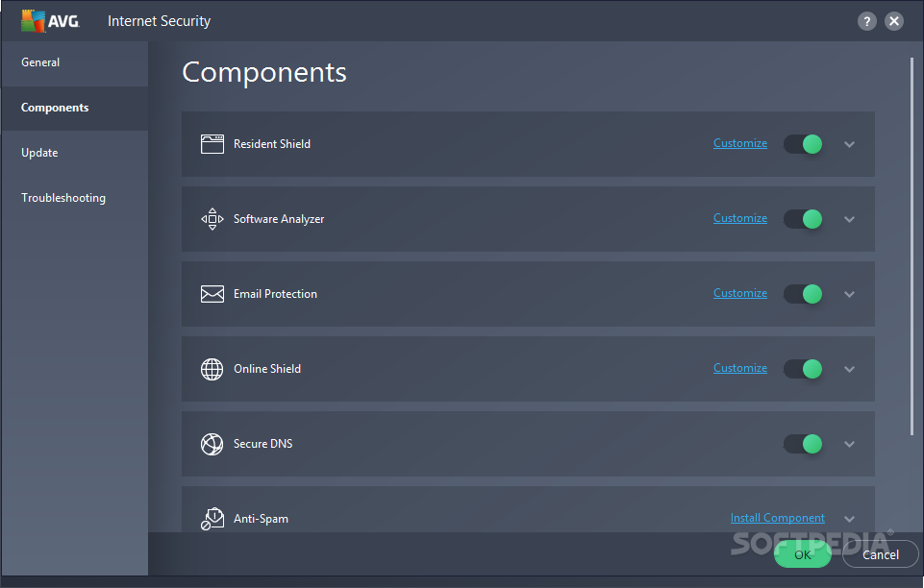Click the AVG logo icon
Image resolution: width=924 pixels, height=588 pixels.
pyautogui.click(x=50, y=21)
